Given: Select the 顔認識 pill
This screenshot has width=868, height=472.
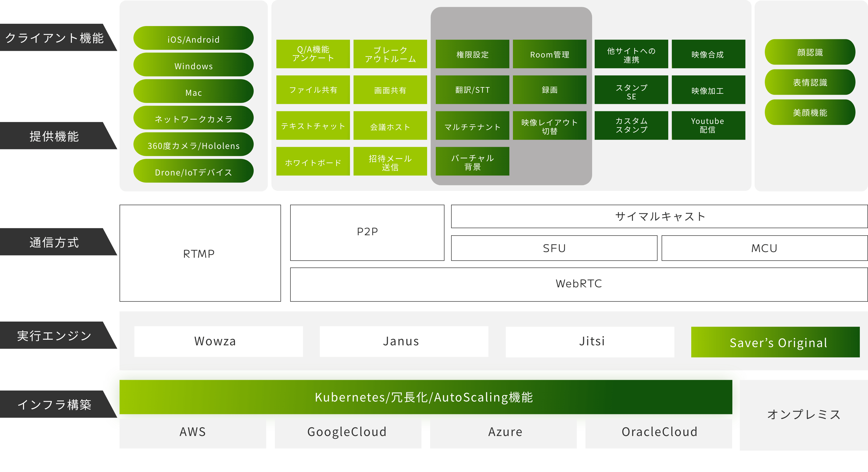Looking at the screenshot, I should 810,52.
